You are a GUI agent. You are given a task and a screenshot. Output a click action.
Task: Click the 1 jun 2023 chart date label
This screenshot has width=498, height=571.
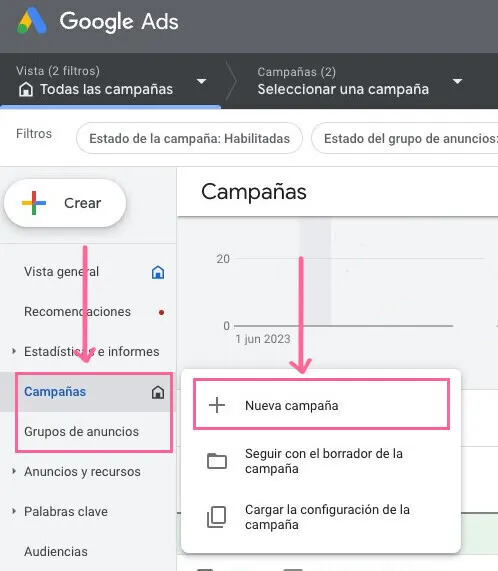coord(263,339)
